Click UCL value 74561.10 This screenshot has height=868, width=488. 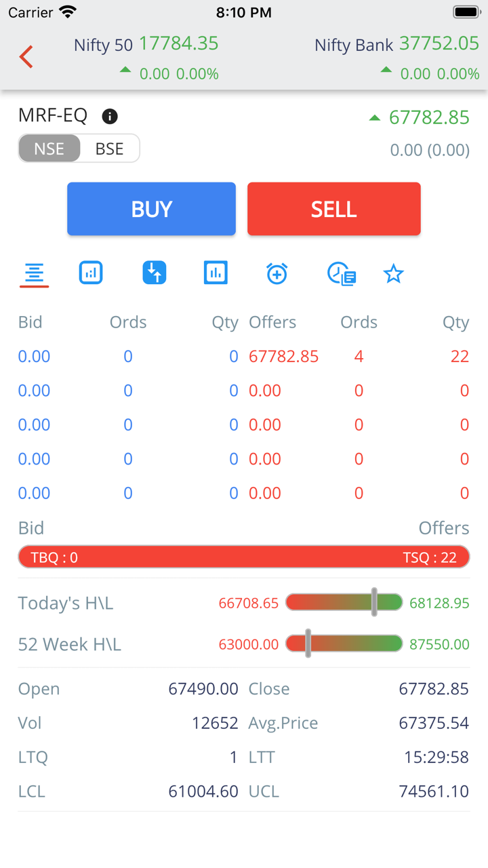pyautogui.click(x=434, y=791)
